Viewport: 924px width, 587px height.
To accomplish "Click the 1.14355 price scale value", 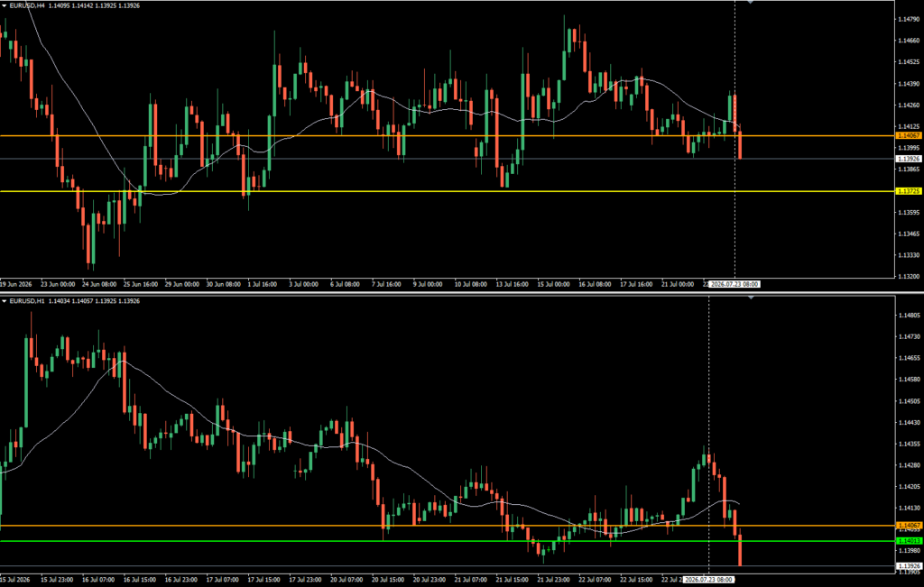I will click(908, 444).
